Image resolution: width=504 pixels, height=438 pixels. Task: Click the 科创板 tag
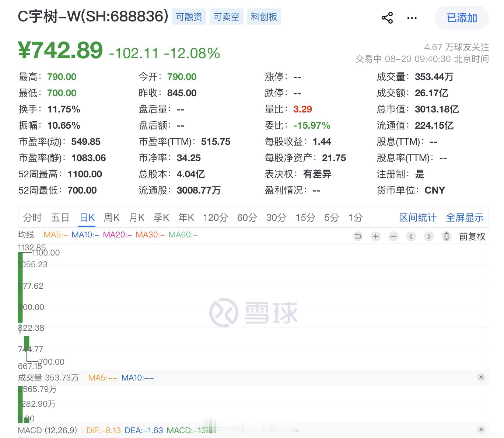(264, 17)
